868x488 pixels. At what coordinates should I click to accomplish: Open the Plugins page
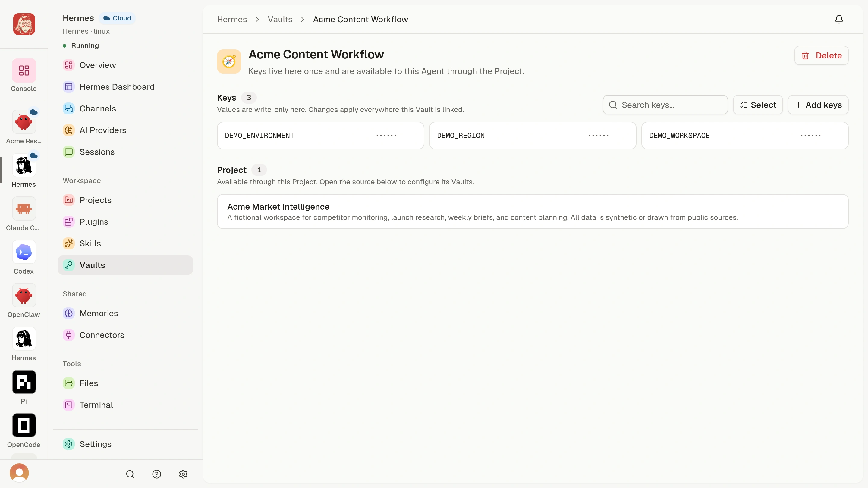click(x=125, y=222)
